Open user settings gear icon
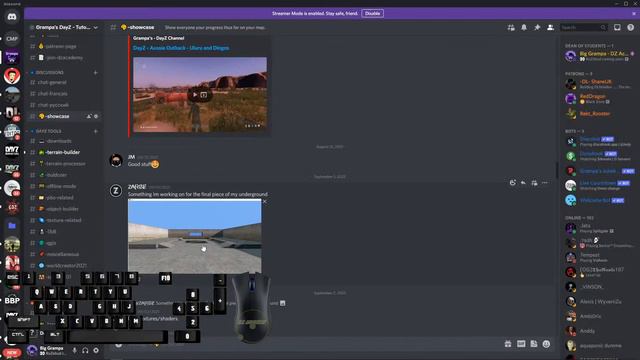 (x=96, y=350)
